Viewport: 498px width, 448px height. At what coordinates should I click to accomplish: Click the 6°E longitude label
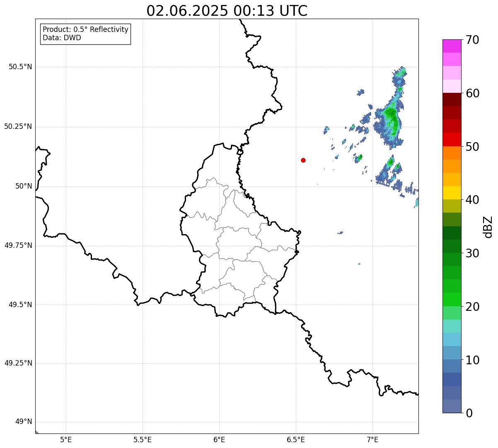point(219,440)
